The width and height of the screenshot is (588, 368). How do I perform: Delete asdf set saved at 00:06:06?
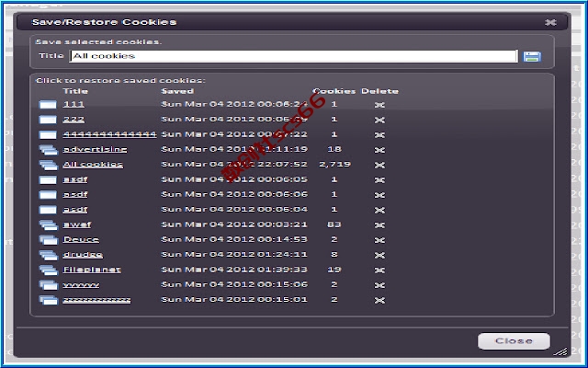click(379, 195)
